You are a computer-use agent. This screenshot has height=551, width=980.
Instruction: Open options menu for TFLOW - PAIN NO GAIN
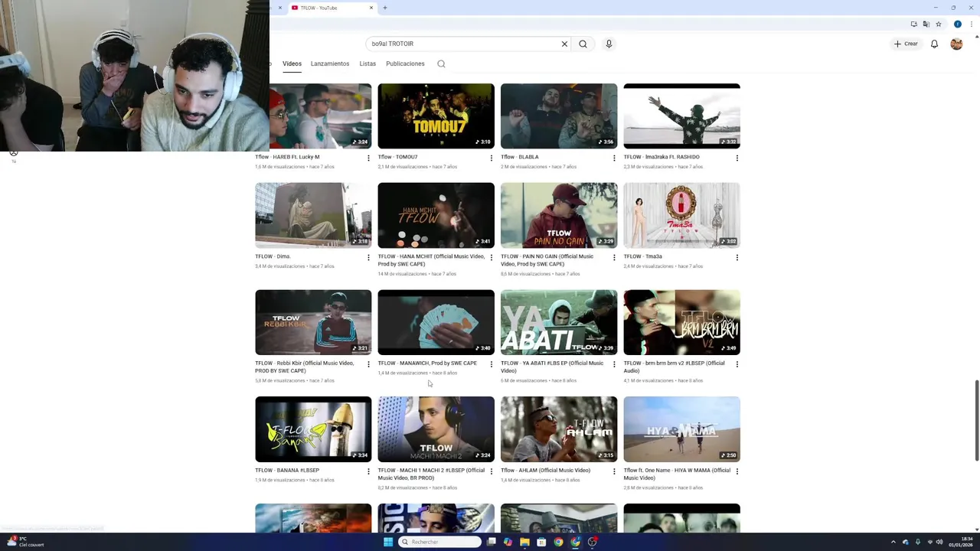click(614, 258)
